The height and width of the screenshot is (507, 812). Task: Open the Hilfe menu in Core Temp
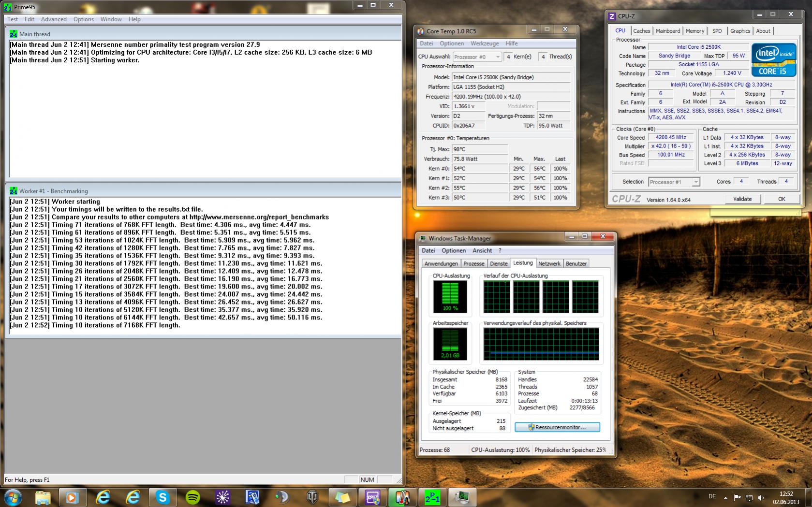click(512, 43)
